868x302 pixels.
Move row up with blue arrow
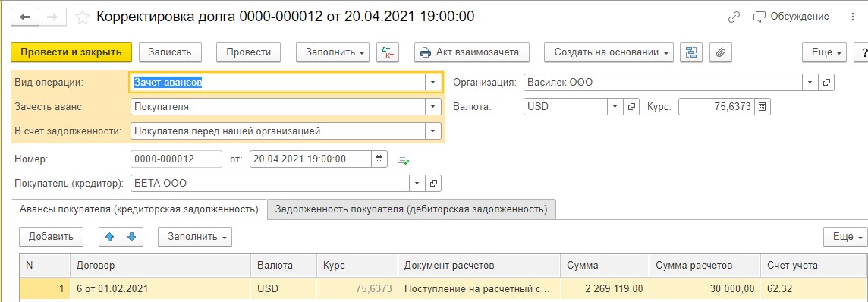tap(110, 237)
